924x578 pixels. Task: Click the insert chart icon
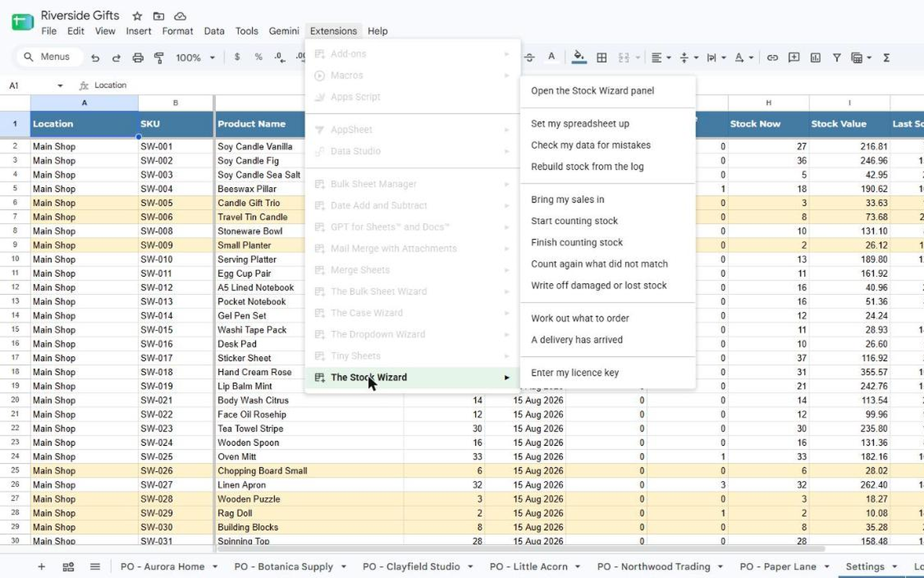[x=815, y=58]
